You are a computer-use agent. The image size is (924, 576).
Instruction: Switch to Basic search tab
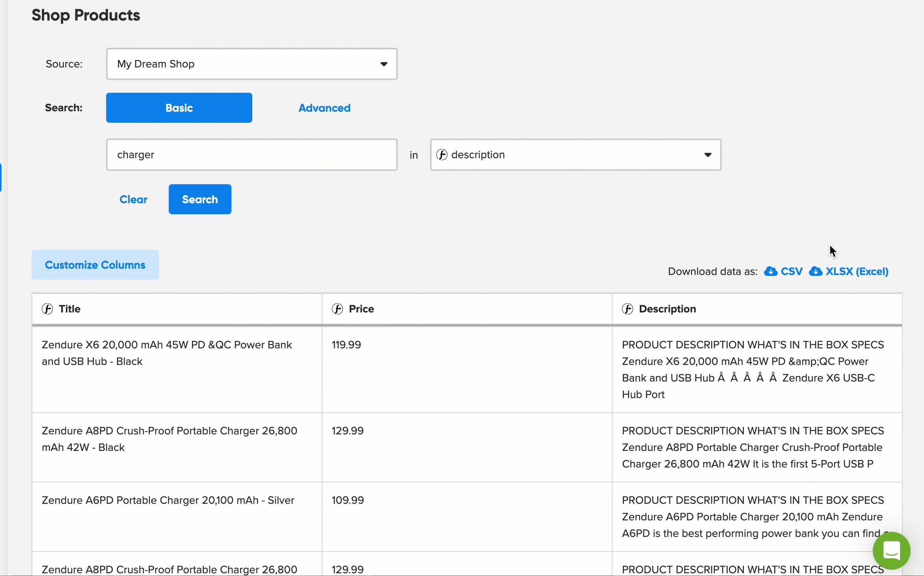(179, 108)
